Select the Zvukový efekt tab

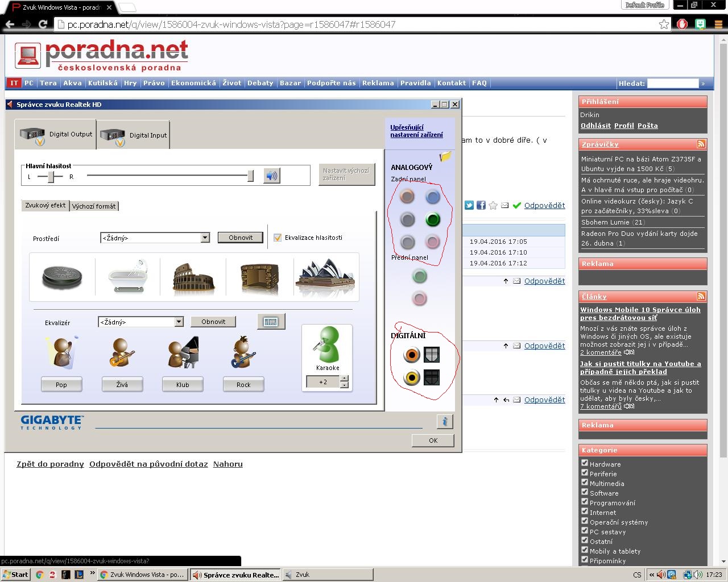coord(45,205)
